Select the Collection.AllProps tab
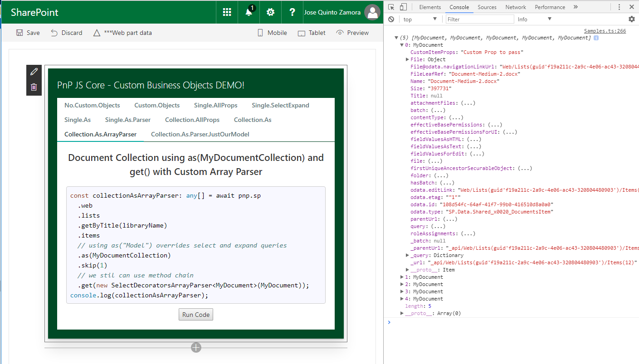The image size is (639, 364). pos(192,120)
